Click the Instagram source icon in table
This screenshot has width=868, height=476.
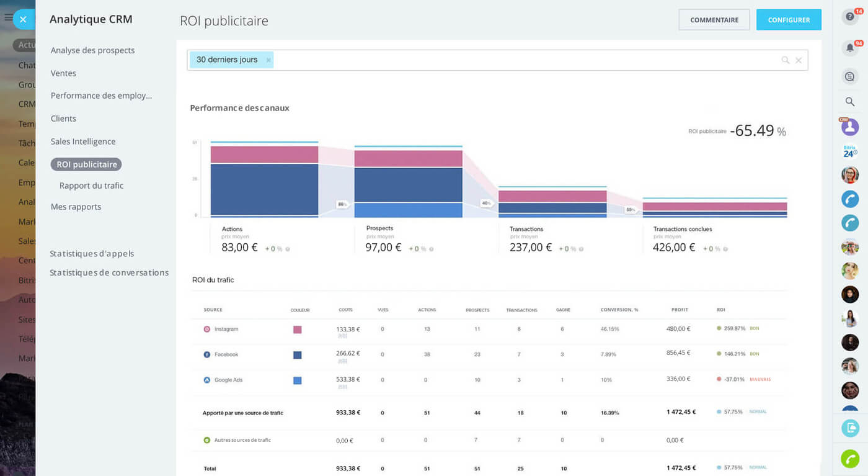pyautogui.click(x=207, y=329)
